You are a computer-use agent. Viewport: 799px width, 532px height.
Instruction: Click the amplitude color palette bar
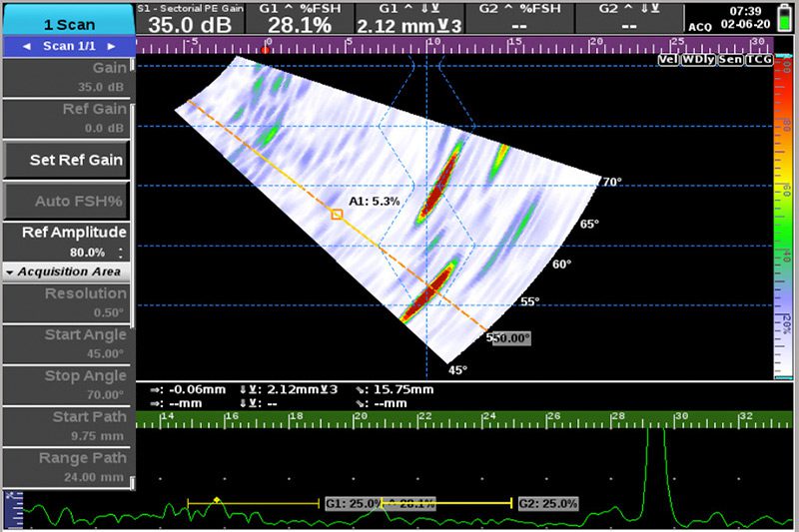783,218
